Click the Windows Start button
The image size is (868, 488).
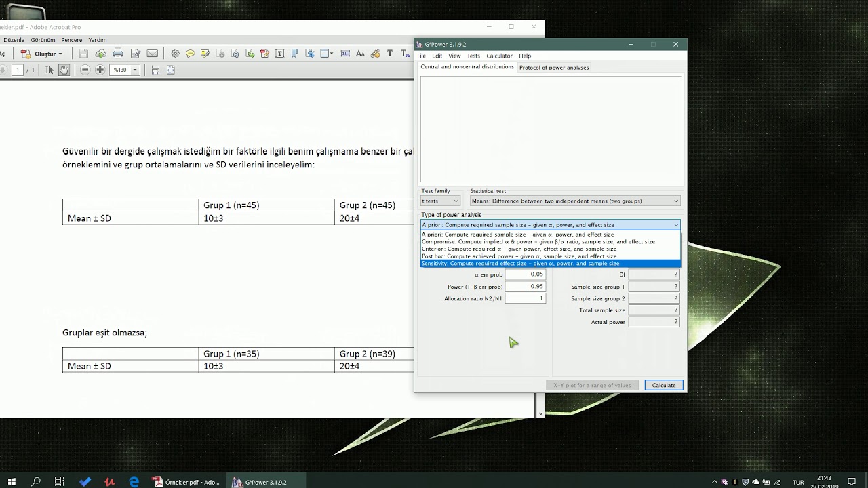point(12,482)
